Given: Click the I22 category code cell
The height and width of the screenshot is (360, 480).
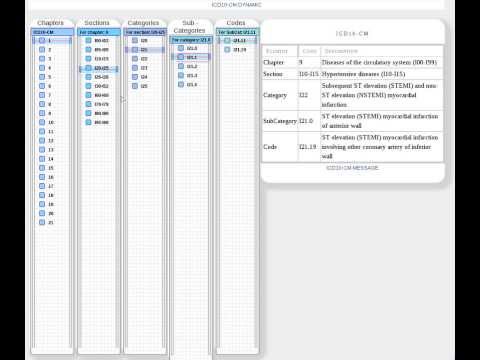Looking at the screenshot, I should [309, 95].
